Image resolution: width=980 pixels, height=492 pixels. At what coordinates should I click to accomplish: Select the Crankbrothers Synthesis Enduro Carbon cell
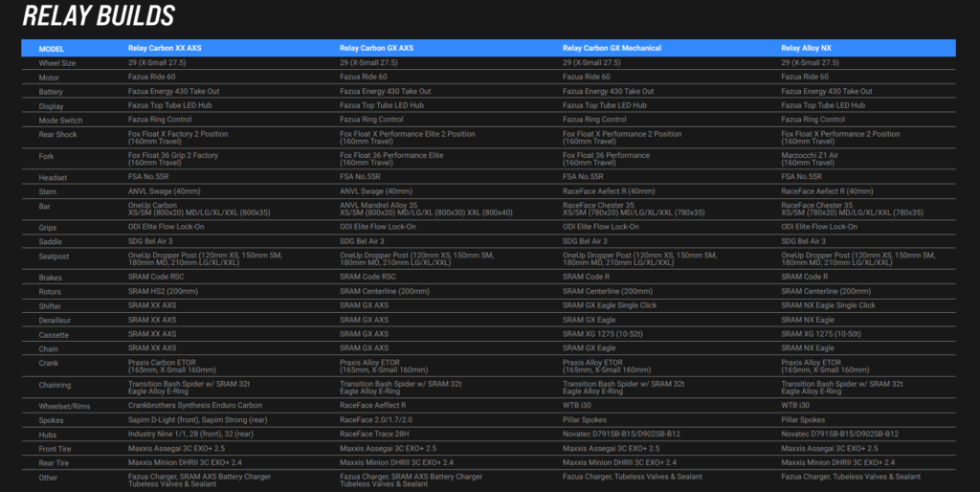(195, 406)
